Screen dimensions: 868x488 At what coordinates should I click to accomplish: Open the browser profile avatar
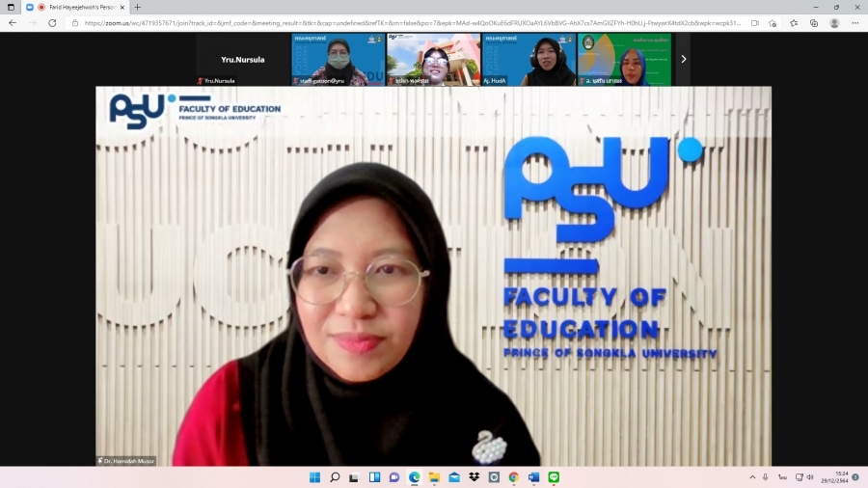coord(834,23)
